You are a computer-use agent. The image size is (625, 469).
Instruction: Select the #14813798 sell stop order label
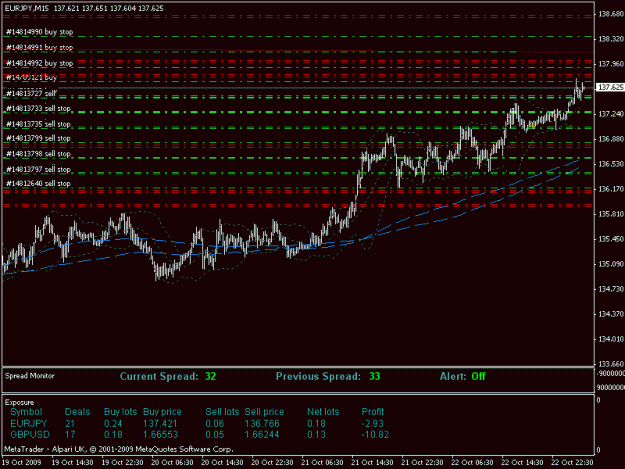coord(38,154)
